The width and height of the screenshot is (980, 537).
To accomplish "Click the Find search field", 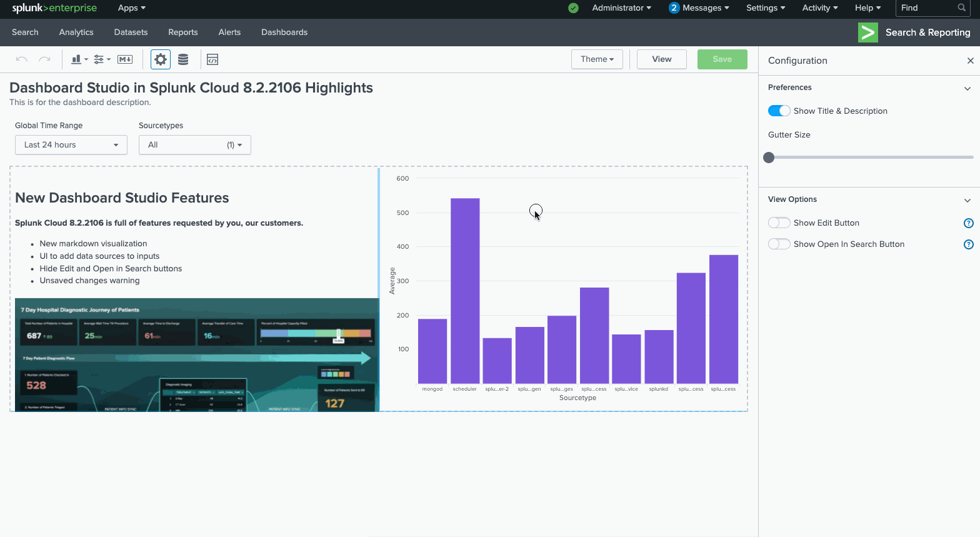I will click(x=927, y=8).
